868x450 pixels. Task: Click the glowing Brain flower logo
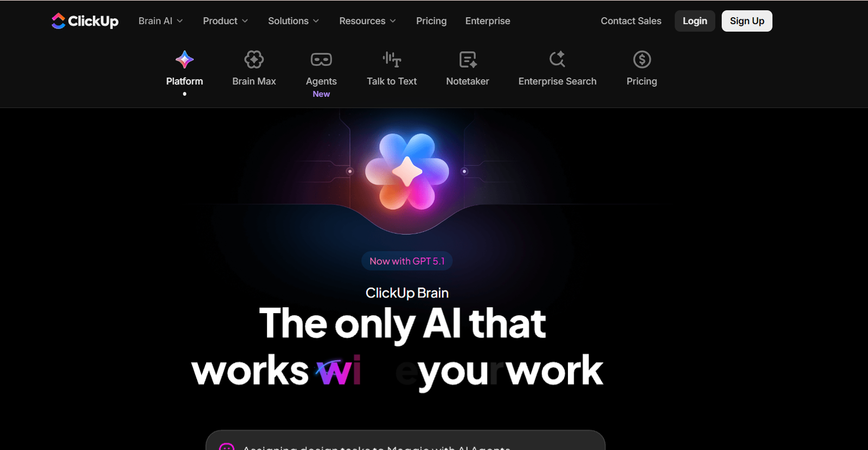pos(407,172)
